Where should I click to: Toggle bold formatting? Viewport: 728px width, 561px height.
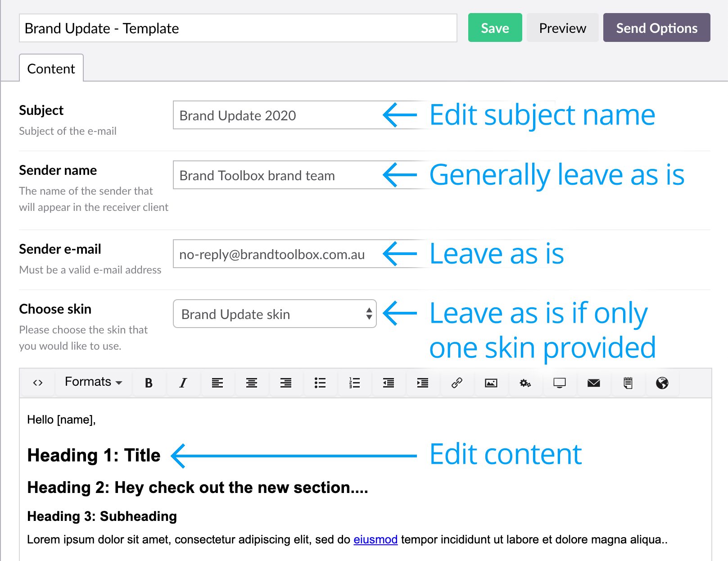pyautogui.click(x=149, y=383)
